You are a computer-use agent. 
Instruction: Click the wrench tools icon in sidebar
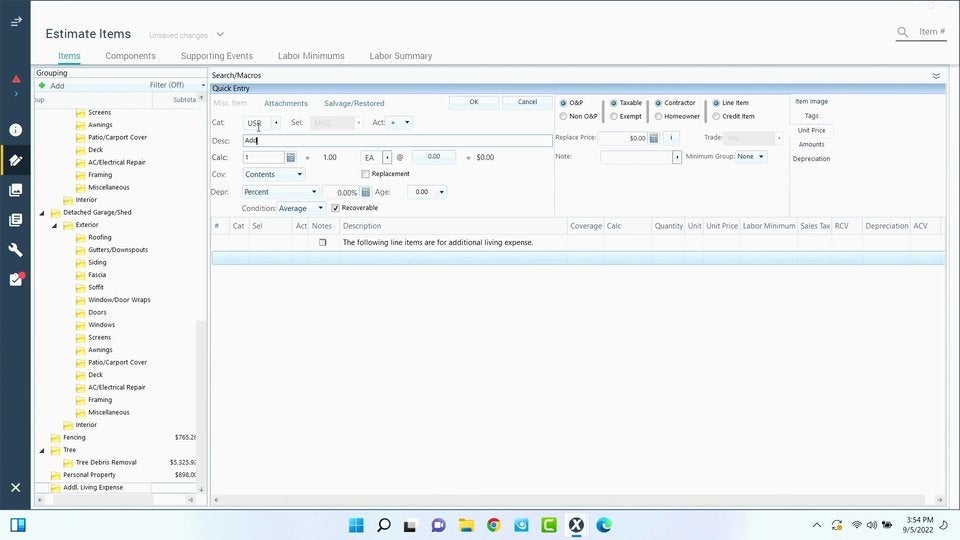point(16,250)
